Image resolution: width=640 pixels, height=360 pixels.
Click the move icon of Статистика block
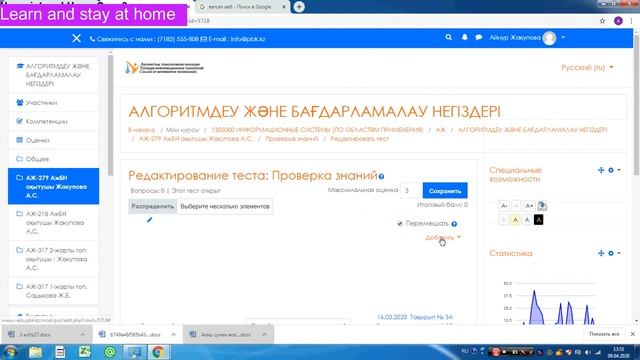601,253
